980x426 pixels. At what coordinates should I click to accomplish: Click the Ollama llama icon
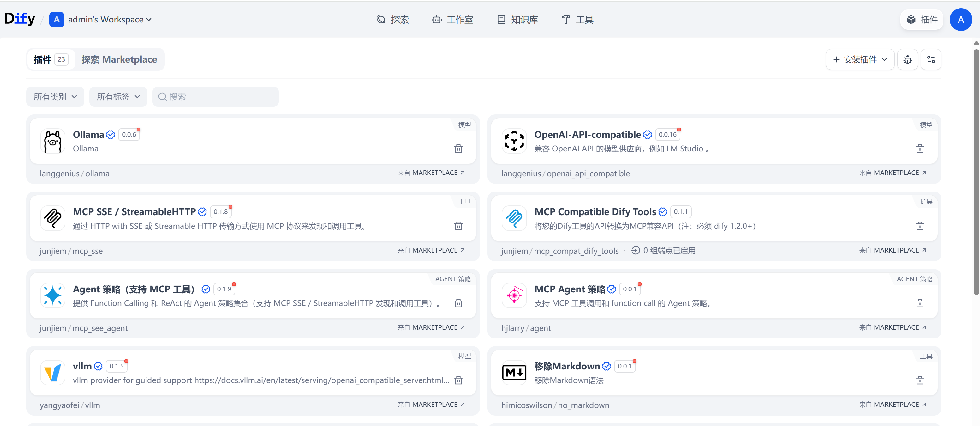point(52,141)
